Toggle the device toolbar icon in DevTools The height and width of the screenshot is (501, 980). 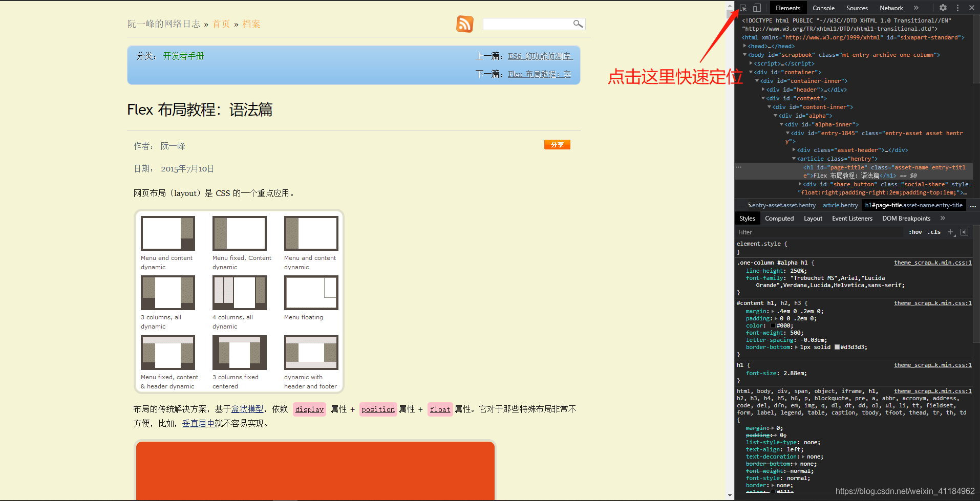pos(757,8)
